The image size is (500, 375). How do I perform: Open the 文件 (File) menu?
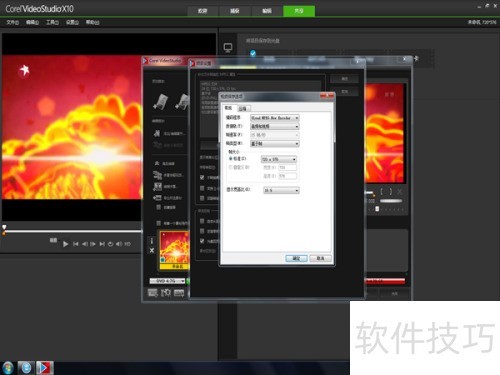coord(13,22)
